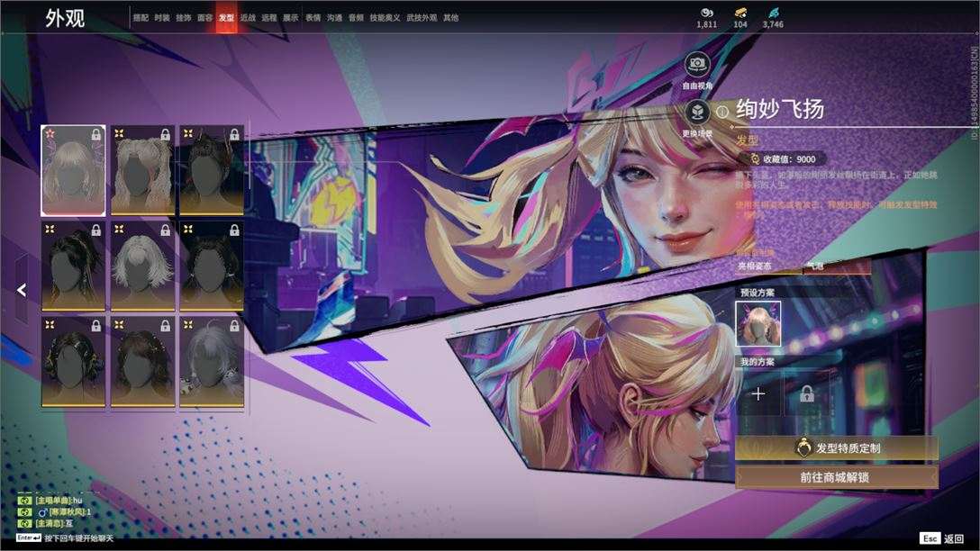Select the dark wavy hairstyle in middle row left

coord(73,266)
